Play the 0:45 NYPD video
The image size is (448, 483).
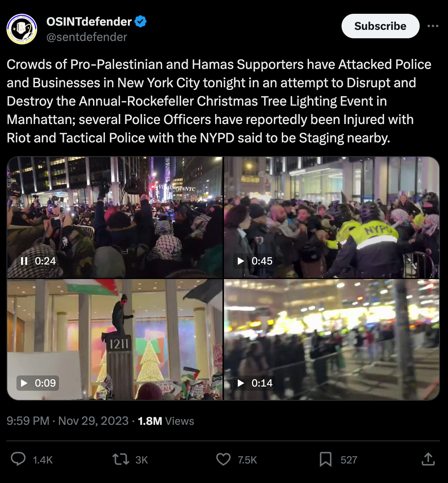[x=241, y=261]
